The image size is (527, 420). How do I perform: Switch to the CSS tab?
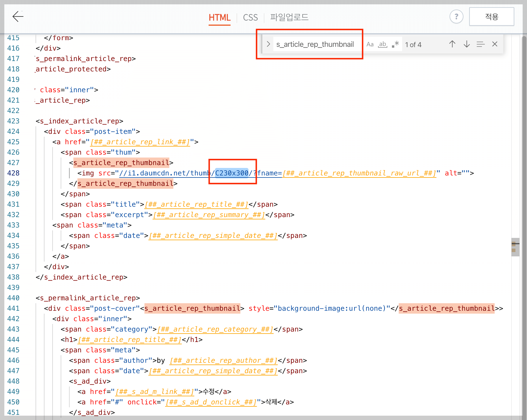pyautogui.click(x=250, y=18)
